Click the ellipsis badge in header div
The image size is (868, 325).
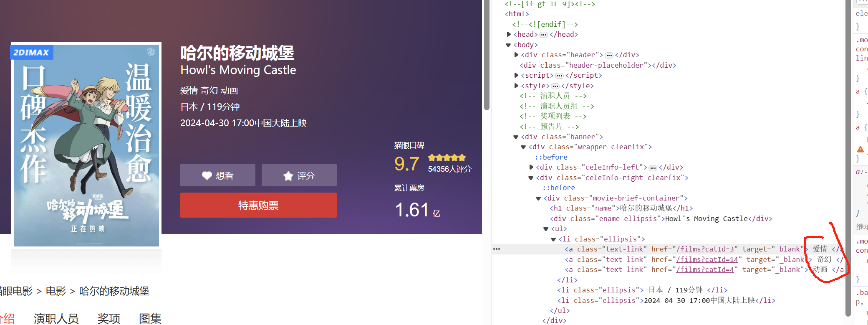pyautogui.click(x=609, y=55)
